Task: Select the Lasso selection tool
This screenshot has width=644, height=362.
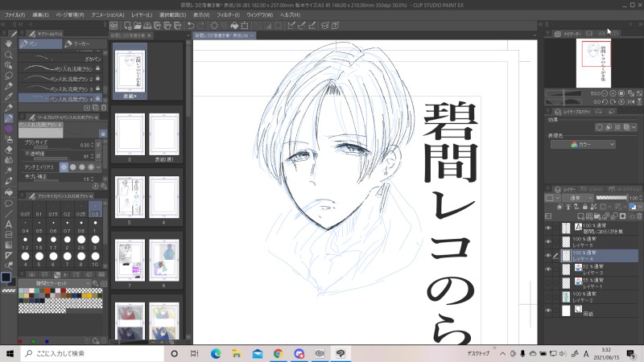Action: click(x=8, y=76)
